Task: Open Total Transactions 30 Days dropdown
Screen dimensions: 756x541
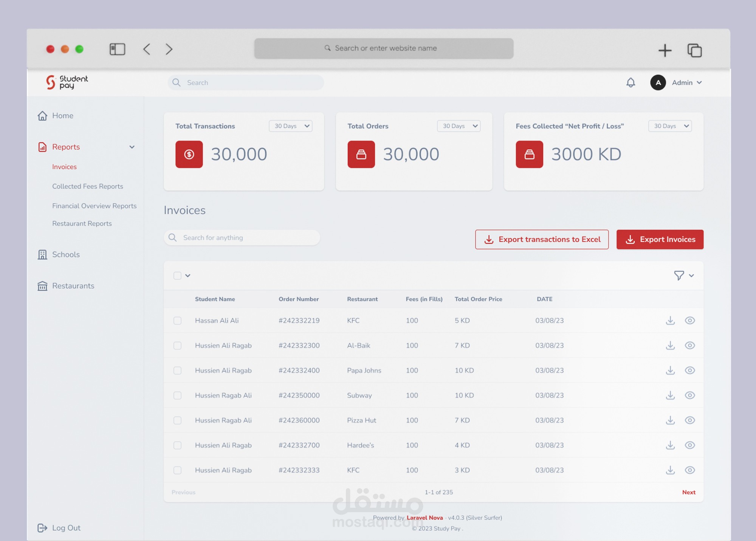Action: click(290, 126)
